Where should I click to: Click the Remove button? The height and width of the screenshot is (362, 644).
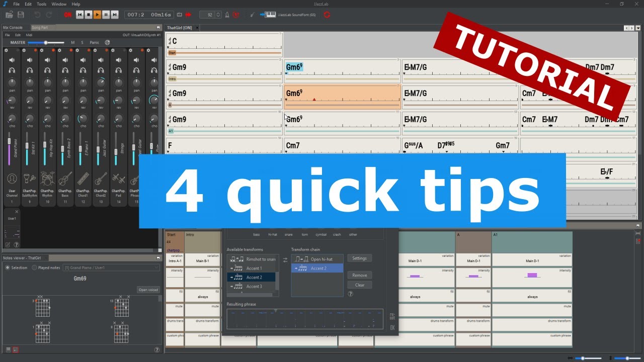(359, 276)
